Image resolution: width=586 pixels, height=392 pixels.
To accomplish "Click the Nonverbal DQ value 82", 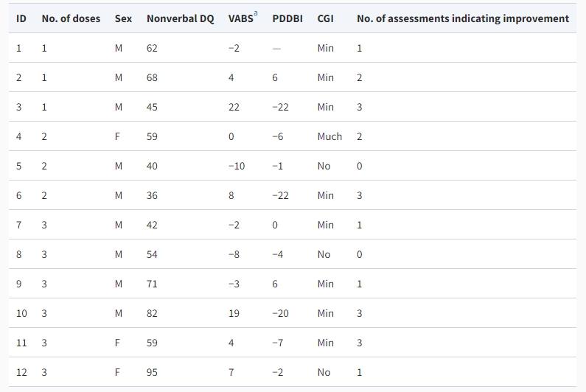I will 152,313.
